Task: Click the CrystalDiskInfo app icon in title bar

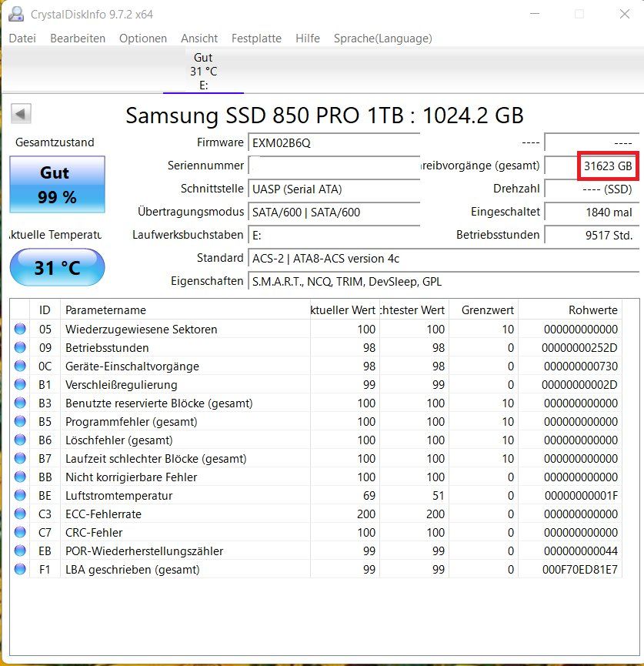Action: 16,14
